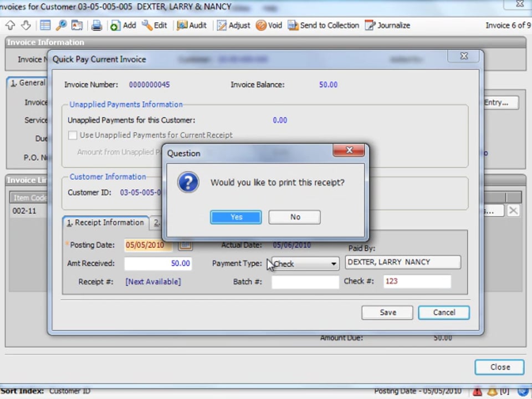532x399 pixels.
Task: Select the Receipt Information tab
Action: point(105,223)
